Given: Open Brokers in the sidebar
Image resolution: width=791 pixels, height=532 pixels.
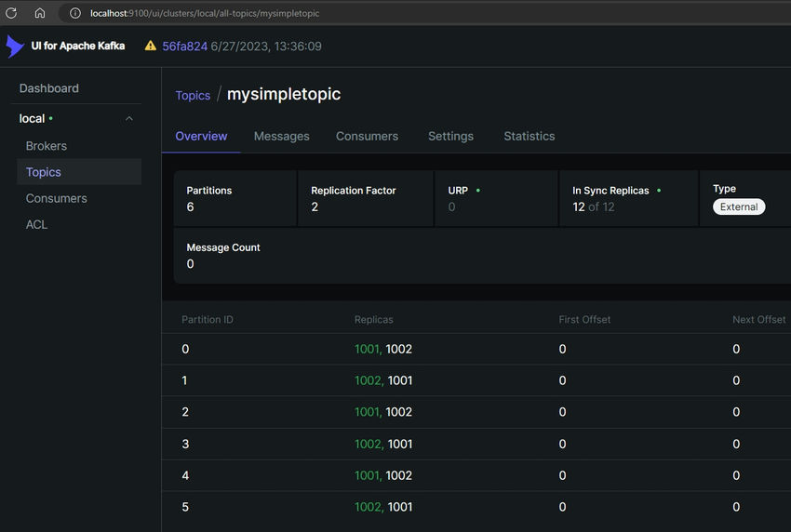Looking at the screenshot, I should pyautogui.click(x=47, y=146).
